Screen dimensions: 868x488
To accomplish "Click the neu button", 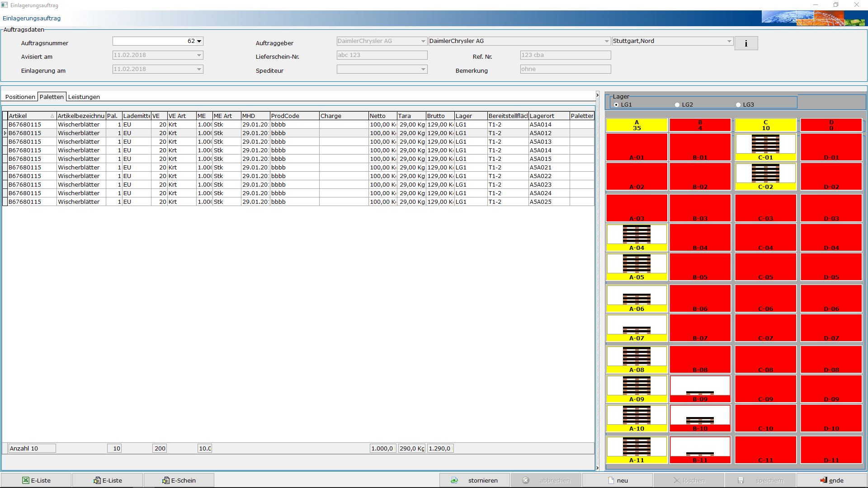I will pyautogui.click(x=618, y=480).
